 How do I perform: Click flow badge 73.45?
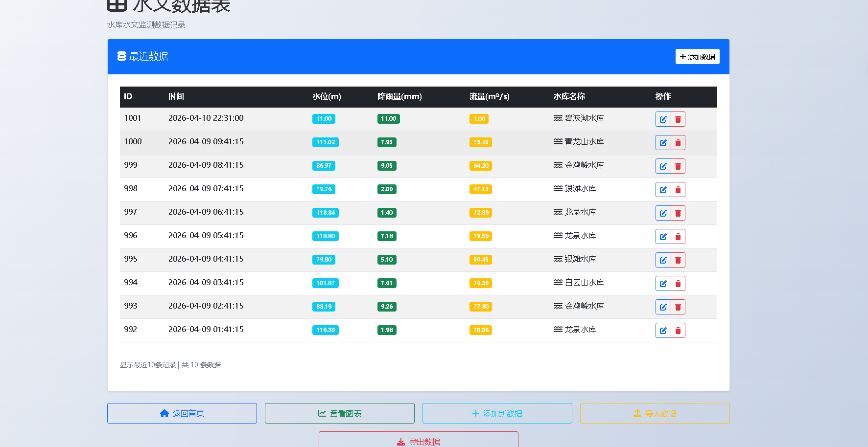[481, 142]
